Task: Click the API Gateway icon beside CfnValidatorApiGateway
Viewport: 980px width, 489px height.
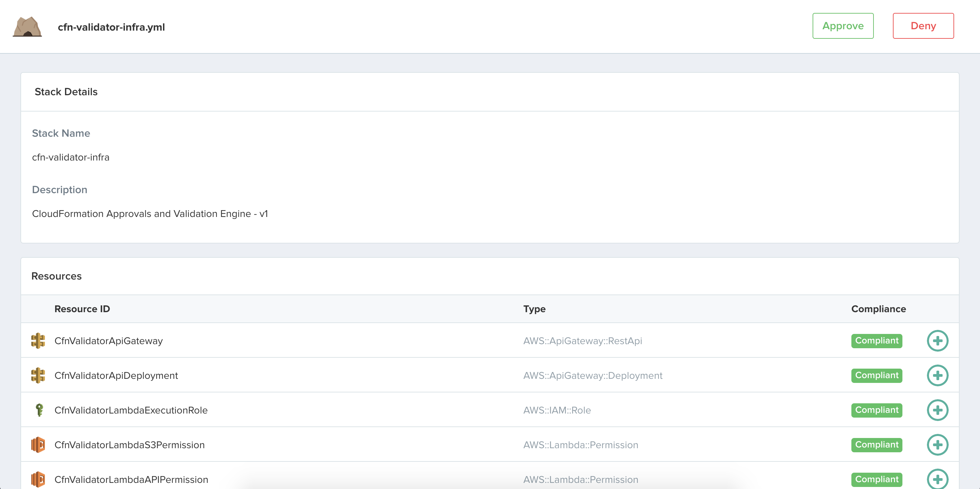Action: click(38, 341)
